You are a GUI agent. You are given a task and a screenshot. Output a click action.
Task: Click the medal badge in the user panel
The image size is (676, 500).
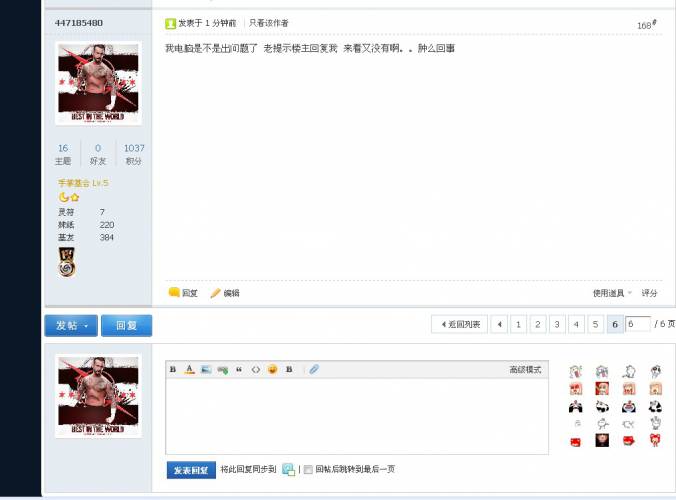click(67, 262)
